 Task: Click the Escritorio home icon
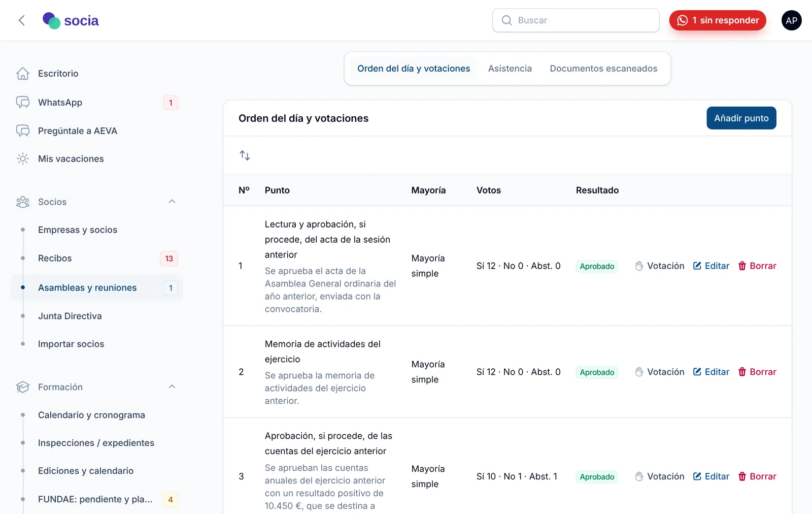(x=23, y=74)
